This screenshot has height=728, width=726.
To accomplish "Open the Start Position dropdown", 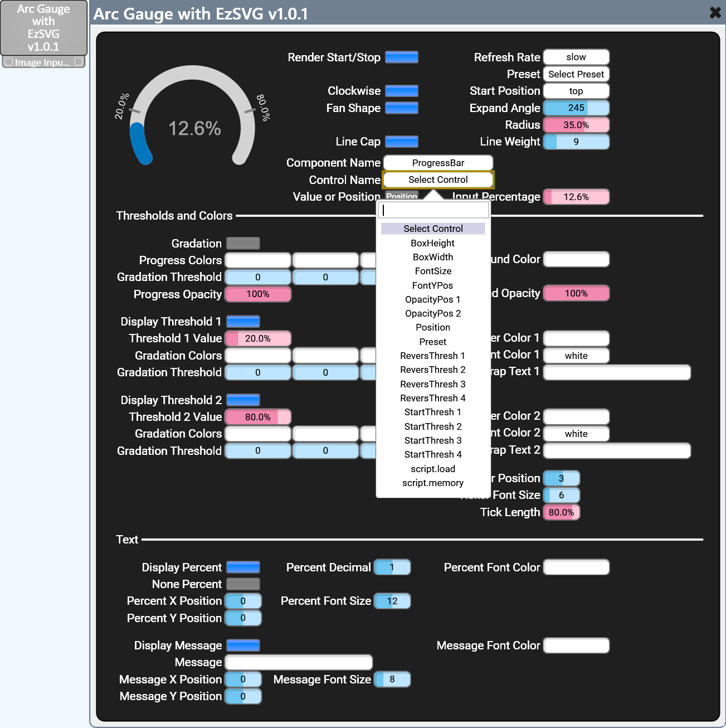I will (576, 91).
